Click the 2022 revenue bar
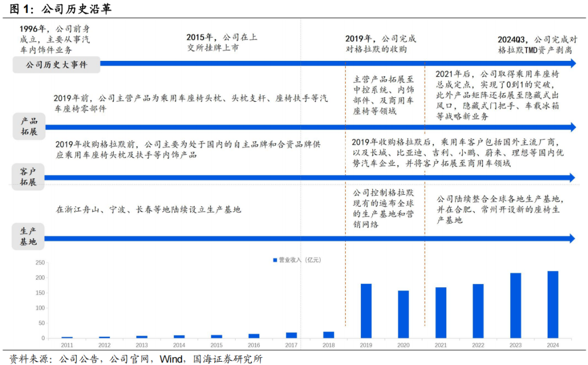This screenshot has width=588, height=365. click(478, 311)
